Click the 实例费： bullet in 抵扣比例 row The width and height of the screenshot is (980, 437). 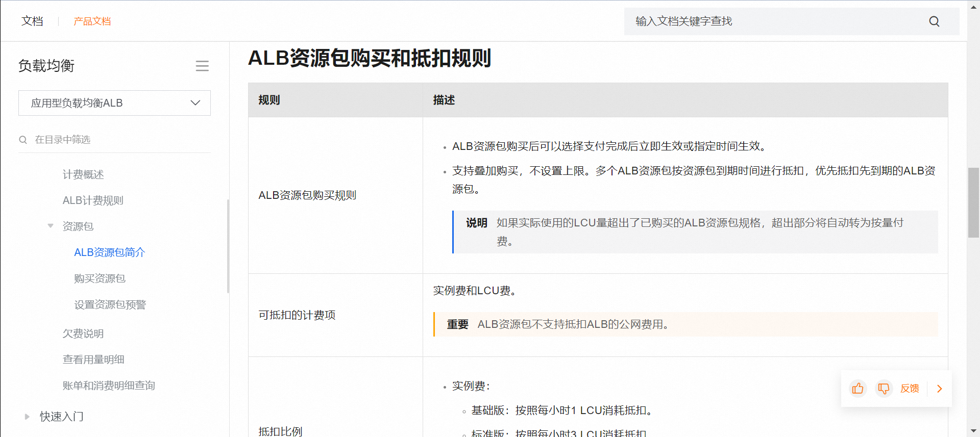(471, 386)
